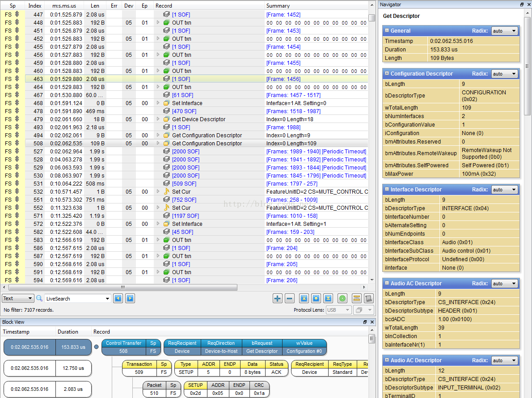Collapse the Configuration Descriptor section

(x=387, y=73)
